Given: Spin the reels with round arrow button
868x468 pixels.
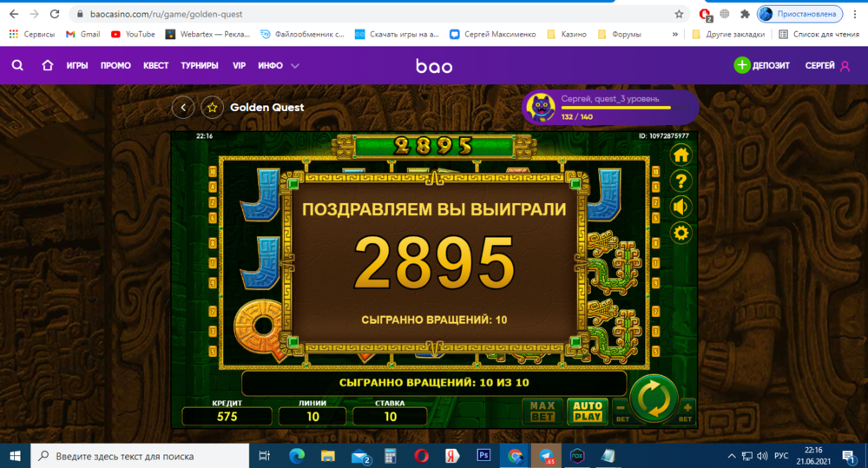Looking at the screenshot, I should point(654,399).
